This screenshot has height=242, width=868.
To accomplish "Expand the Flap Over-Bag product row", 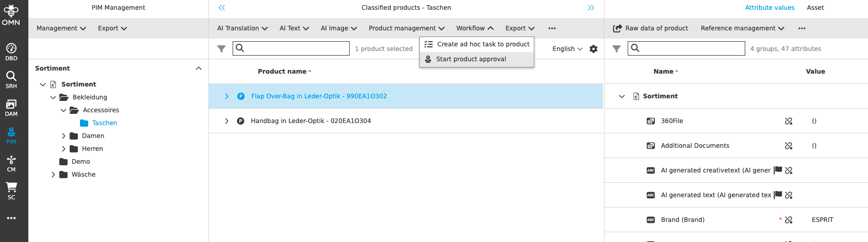I will pyautogui.click(x=226, y=96).
